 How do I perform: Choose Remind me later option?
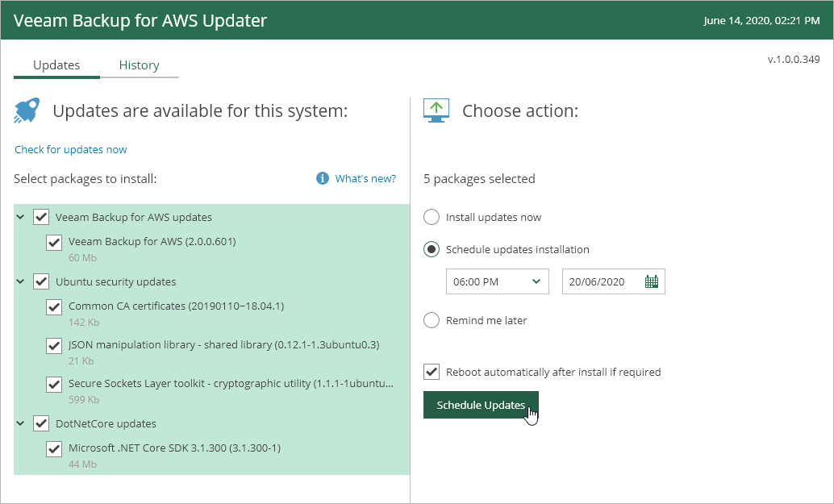pos(432,320)
